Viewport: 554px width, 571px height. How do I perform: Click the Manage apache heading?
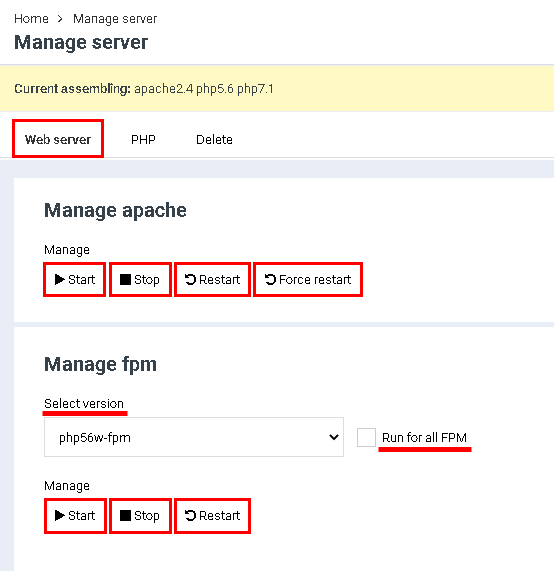pyautogui.click(x=115, y=210)
